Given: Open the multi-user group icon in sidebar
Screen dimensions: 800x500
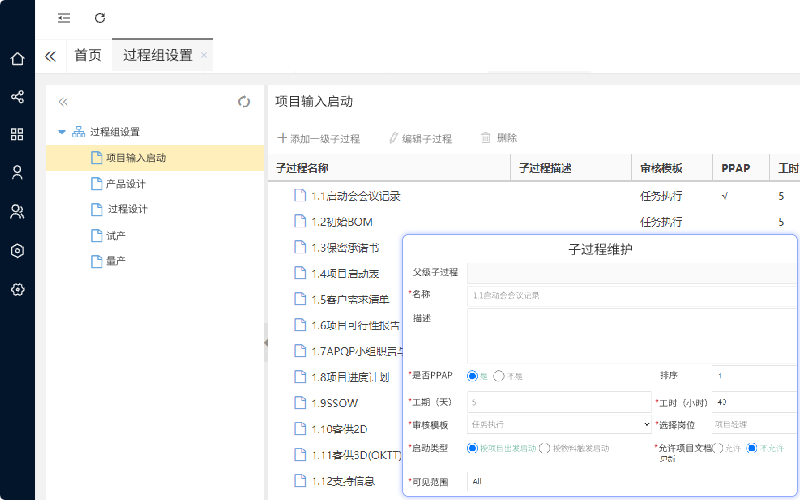Looking at the screenshot, I should 17,211.
